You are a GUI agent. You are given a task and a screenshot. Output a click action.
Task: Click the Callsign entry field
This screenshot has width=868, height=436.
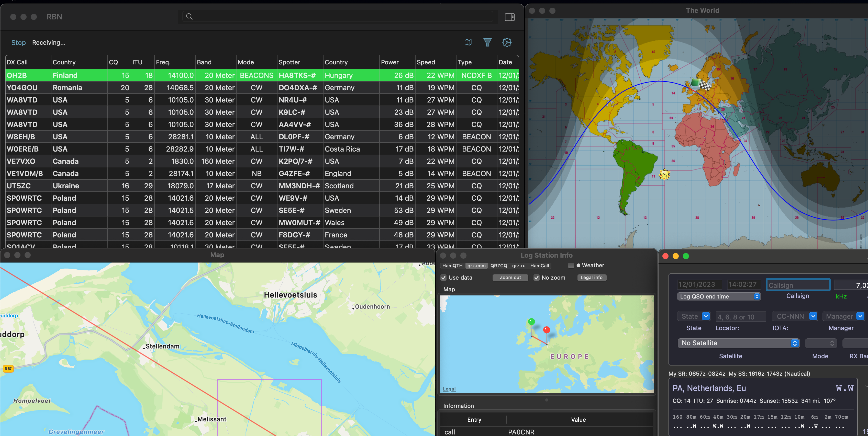pos(798,285)
